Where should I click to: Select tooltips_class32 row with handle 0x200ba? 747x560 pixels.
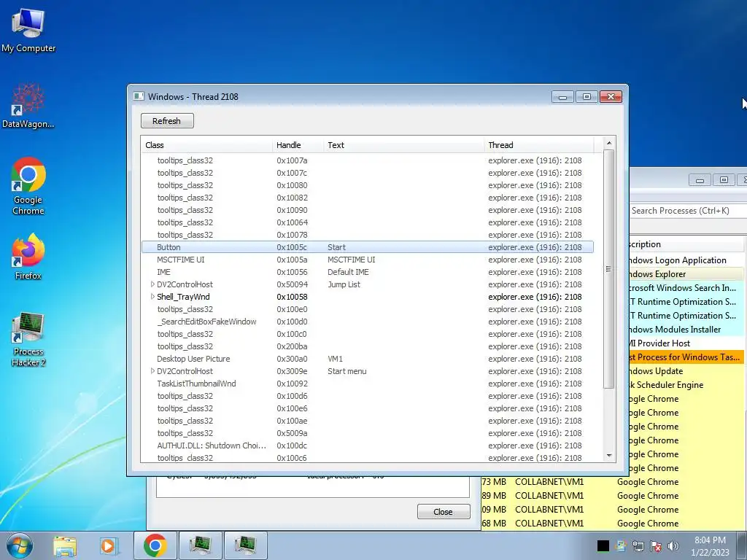click(x=368, y=346)
